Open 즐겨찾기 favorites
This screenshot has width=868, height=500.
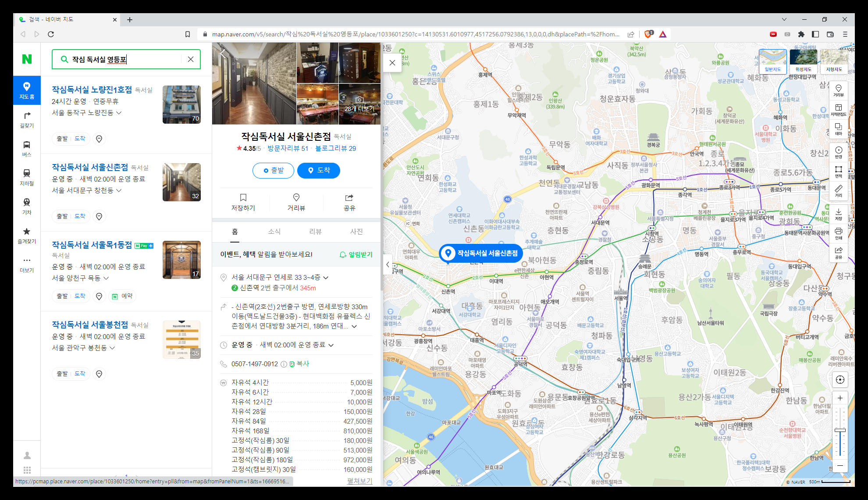[27, 236]
